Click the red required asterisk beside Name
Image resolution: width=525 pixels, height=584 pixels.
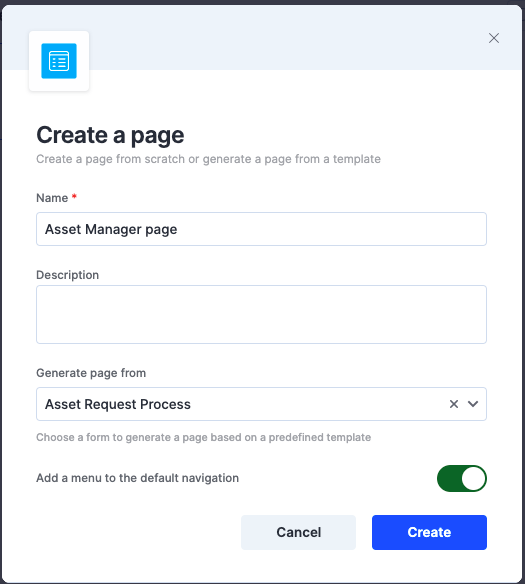(74, 196)
